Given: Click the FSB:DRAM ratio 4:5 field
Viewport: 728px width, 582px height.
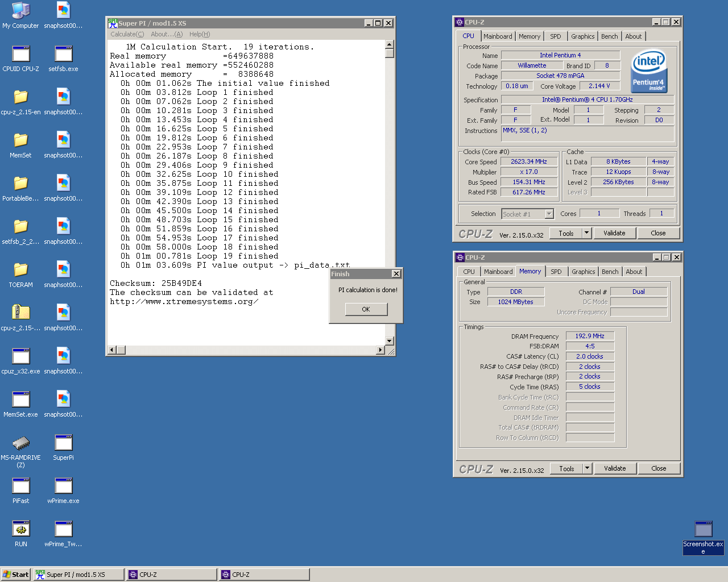Looking at the screenshot, I should pos(590,346).
